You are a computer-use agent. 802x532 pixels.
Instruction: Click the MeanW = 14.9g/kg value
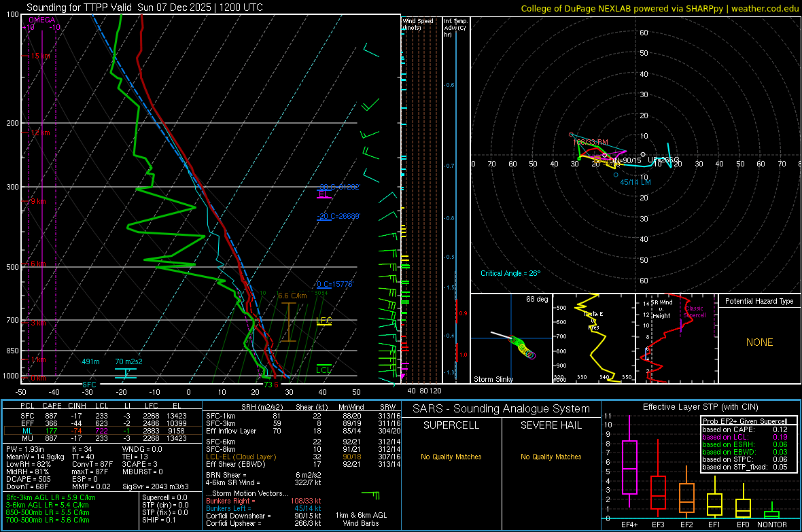tap(35, 457)
